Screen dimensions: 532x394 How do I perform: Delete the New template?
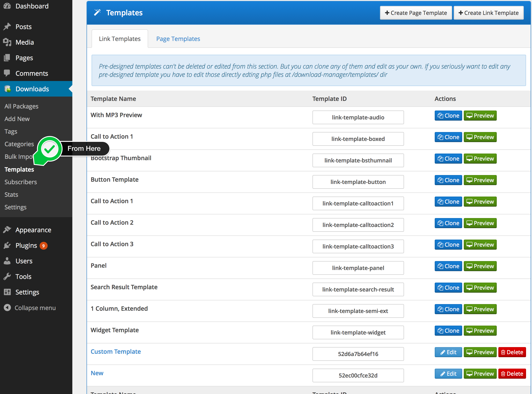click(x=512, y=374)
